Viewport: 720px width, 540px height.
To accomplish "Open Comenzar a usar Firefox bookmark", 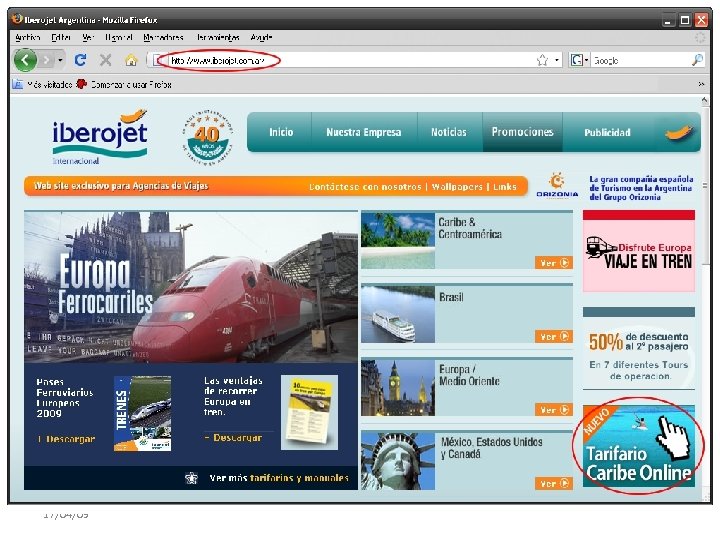I will [124, 84].
